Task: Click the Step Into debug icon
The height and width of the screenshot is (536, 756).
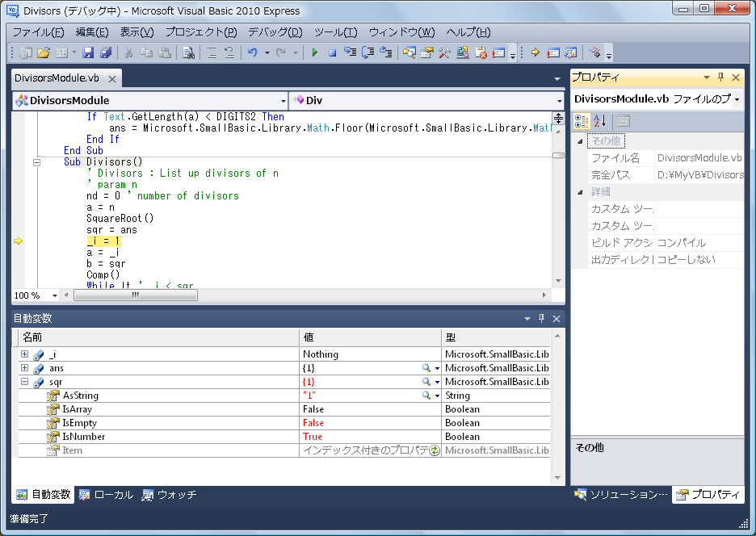Action: [350, 53]
